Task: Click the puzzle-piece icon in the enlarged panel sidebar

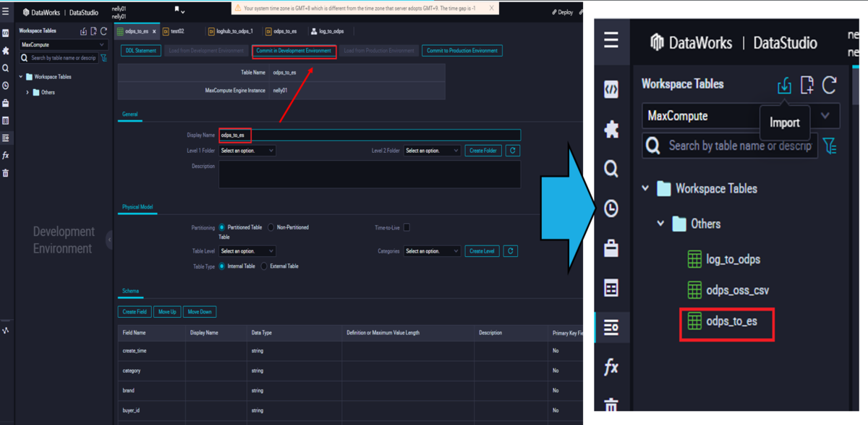Action: coord(611,129)
